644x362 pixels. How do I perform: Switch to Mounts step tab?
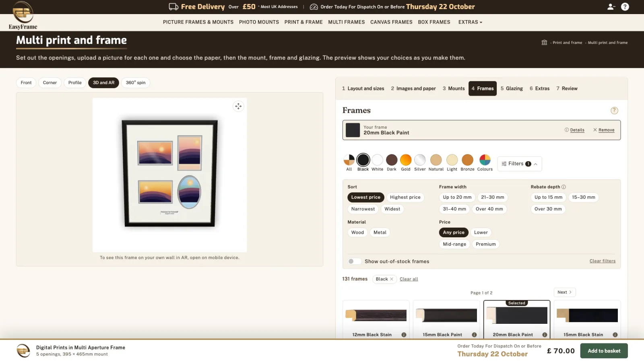point(454,88)
